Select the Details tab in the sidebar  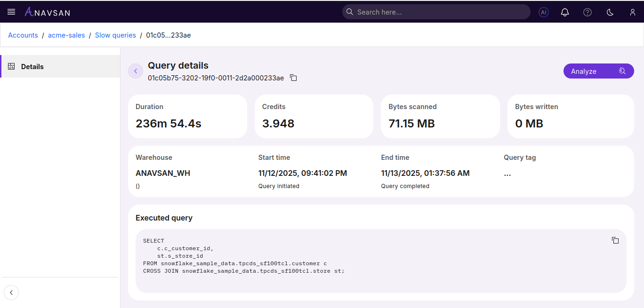[32, 66]
